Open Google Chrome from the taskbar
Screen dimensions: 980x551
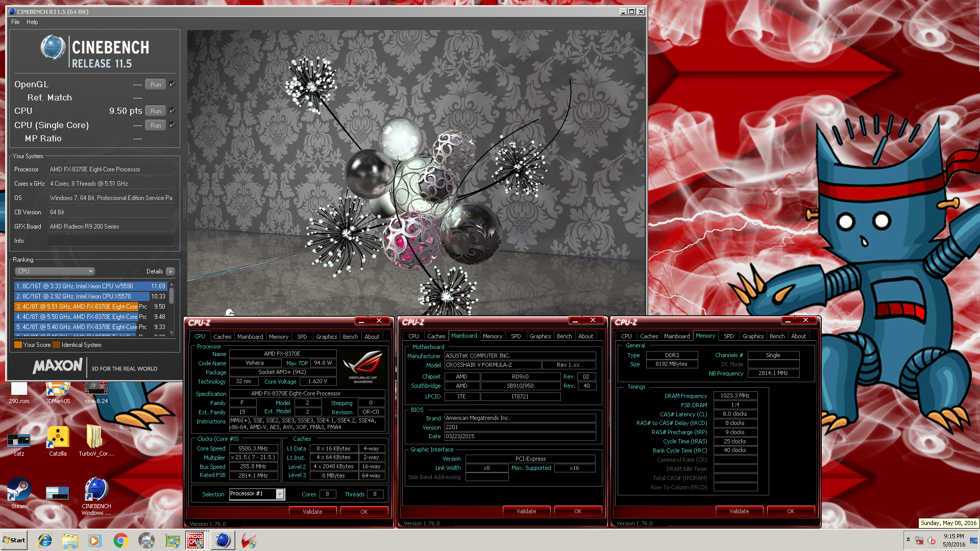[x=120, y=540]
